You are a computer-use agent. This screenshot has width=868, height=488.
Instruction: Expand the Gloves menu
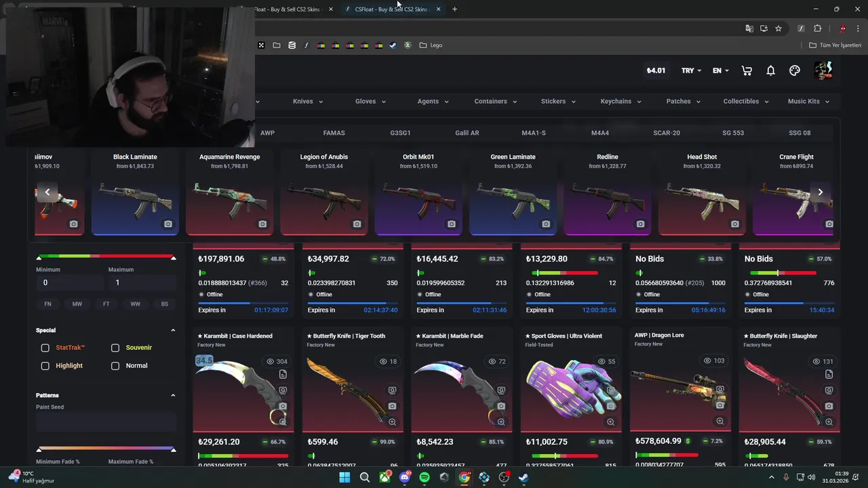pyautogui.click(x=370, y=102)
